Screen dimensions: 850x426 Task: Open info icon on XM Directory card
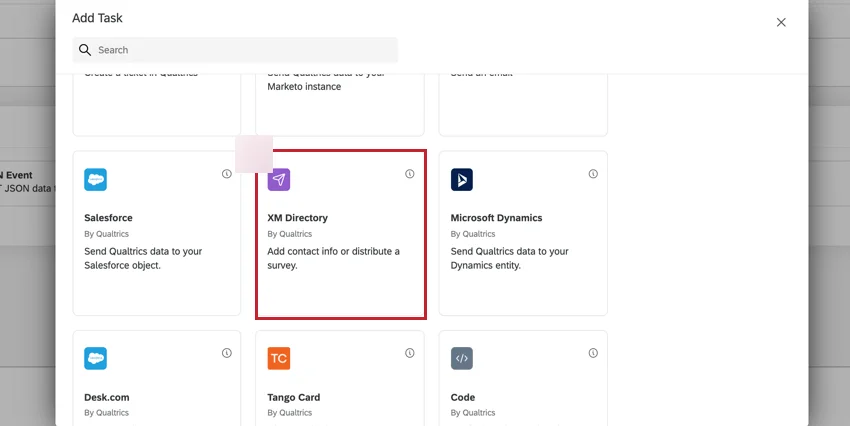(410, 174)
